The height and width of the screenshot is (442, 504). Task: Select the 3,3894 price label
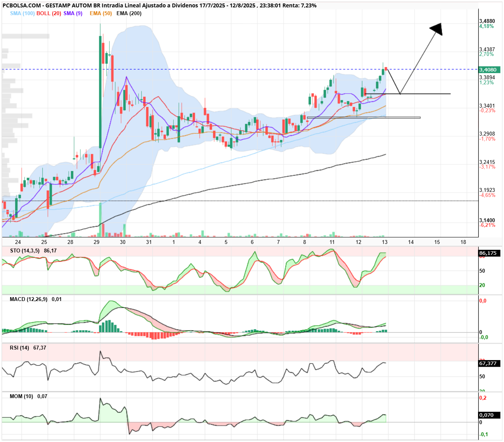(487, 78)
